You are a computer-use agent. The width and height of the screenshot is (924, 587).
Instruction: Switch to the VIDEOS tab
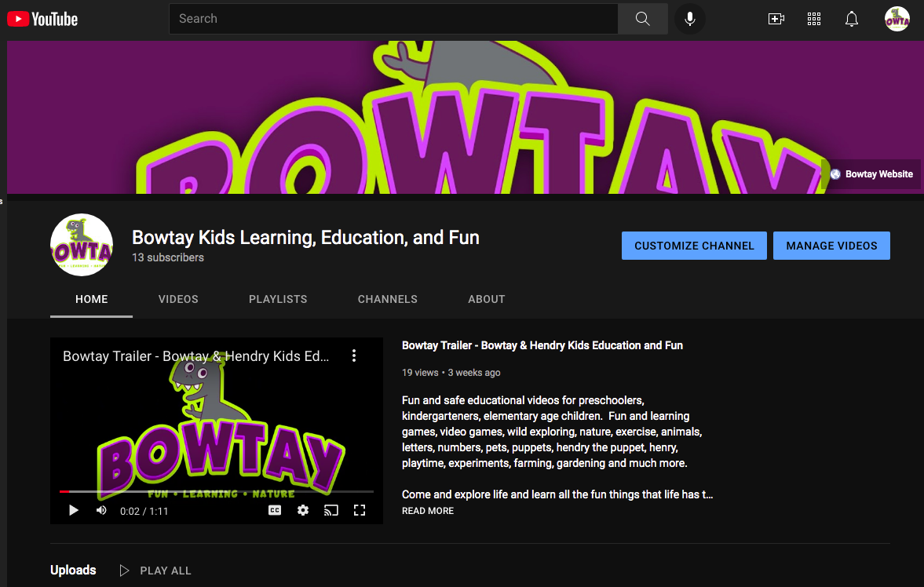[x=178, y=299]
